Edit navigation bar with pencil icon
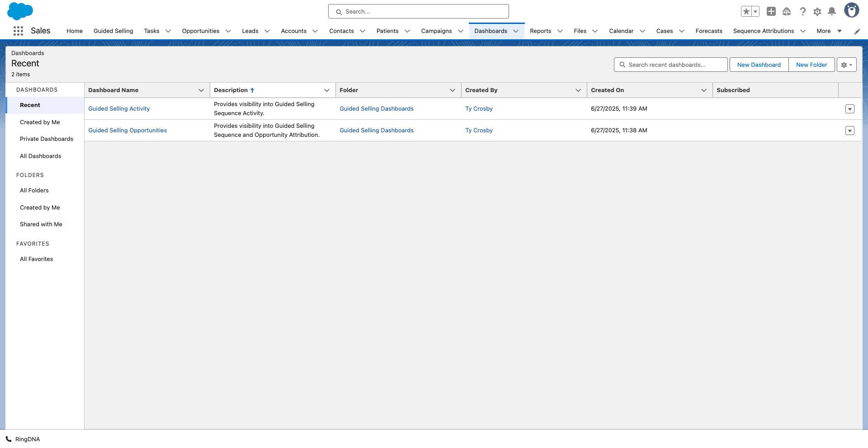The width and height of the screenshot is (868, 448). pos(857,31)
